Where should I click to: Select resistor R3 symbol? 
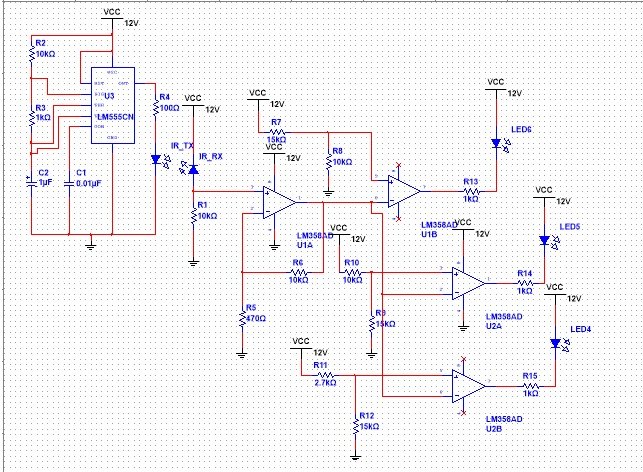(x=32, y=118)
